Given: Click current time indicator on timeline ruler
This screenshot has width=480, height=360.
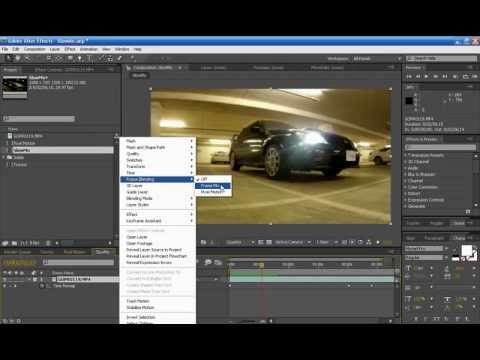Looking at the screenshot, I should pyautogui.click(x=262, y=265).
